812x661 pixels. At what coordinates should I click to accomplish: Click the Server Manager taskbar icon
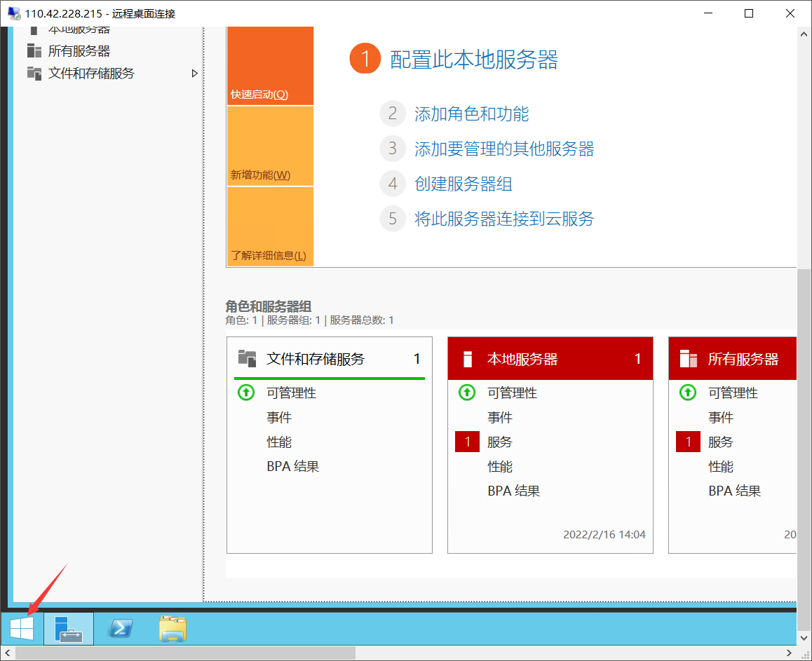68,628
